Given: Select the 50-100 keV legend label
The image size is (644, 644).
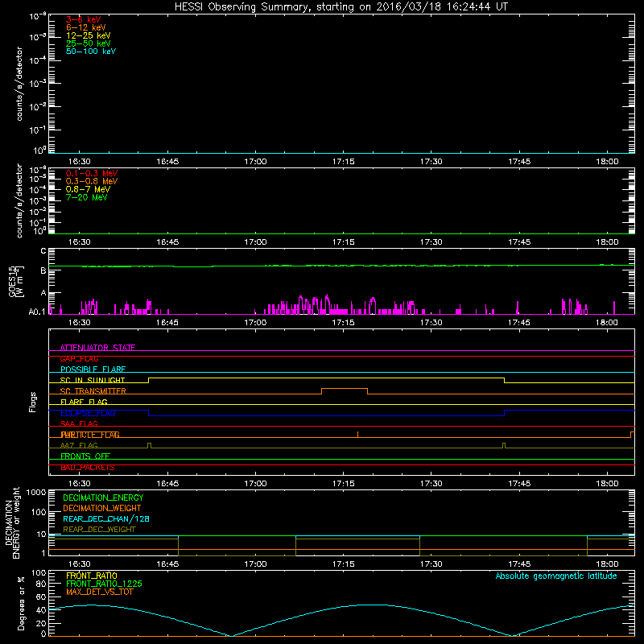Looking at the screenshot, I should (91, 52).
